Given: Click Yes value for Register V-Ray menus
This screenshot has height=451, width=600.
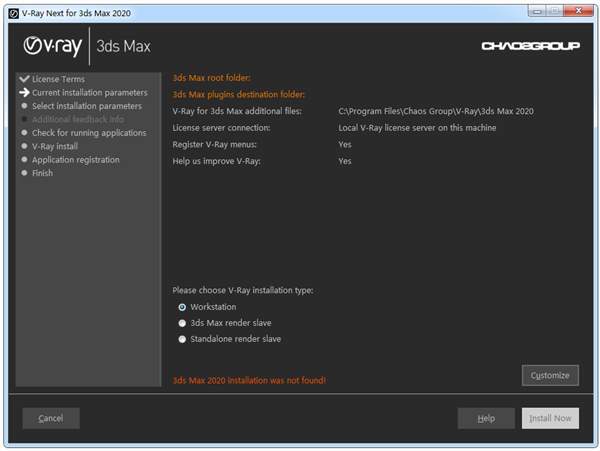Looking at the screenshot, I should (x=345, y=145).
